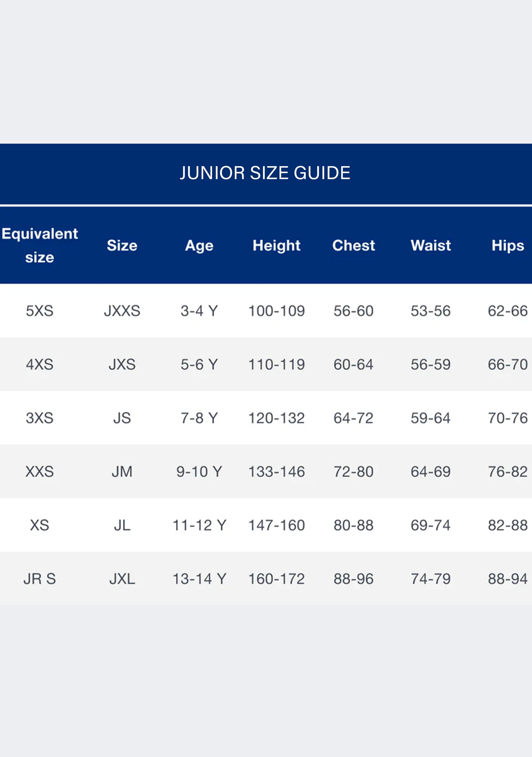The height and width of the screenshot is (757, 532).
Task: Click the Size column header
Action: [x=122, y=245]
